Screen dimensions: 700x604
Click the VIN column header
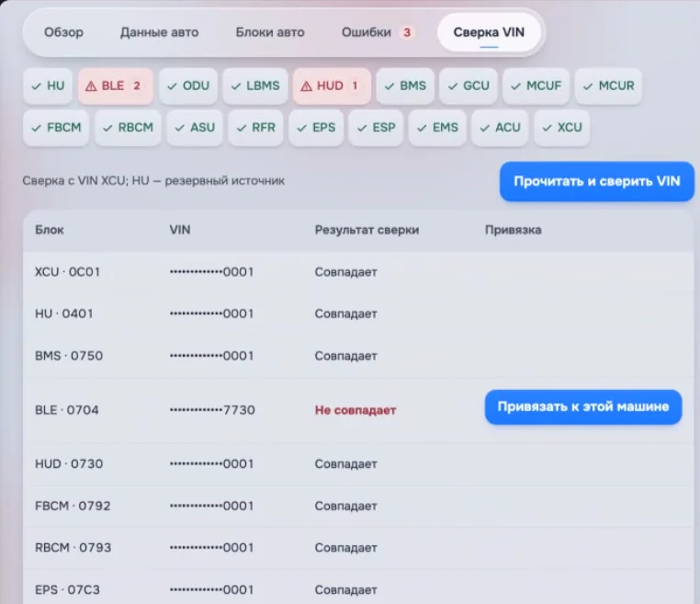tap(179, 230)
